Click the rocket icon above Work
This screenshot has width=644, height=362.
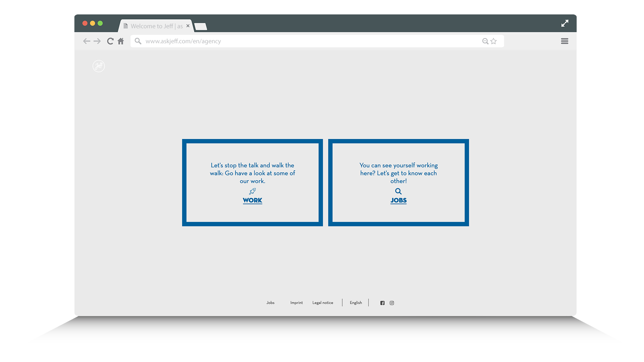click(253, 191)
